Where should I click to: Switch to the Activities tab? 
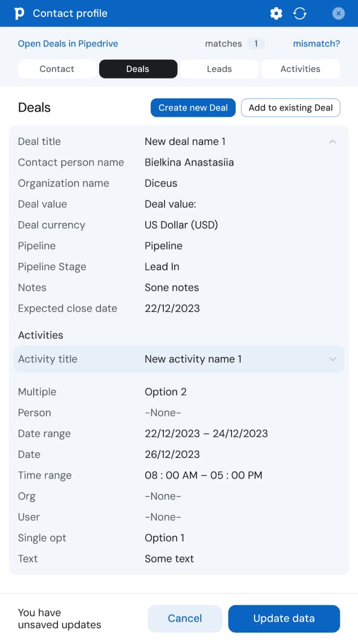pos(301,69)
